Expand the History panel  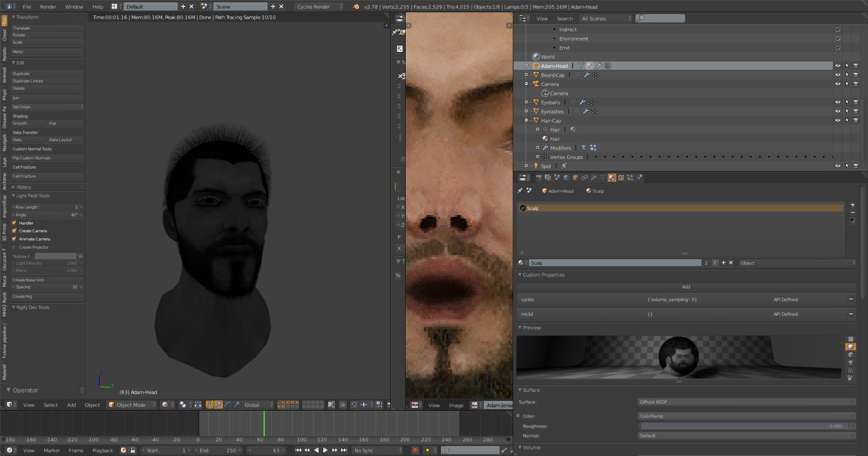pyautogui.click(x=14, y=187)
